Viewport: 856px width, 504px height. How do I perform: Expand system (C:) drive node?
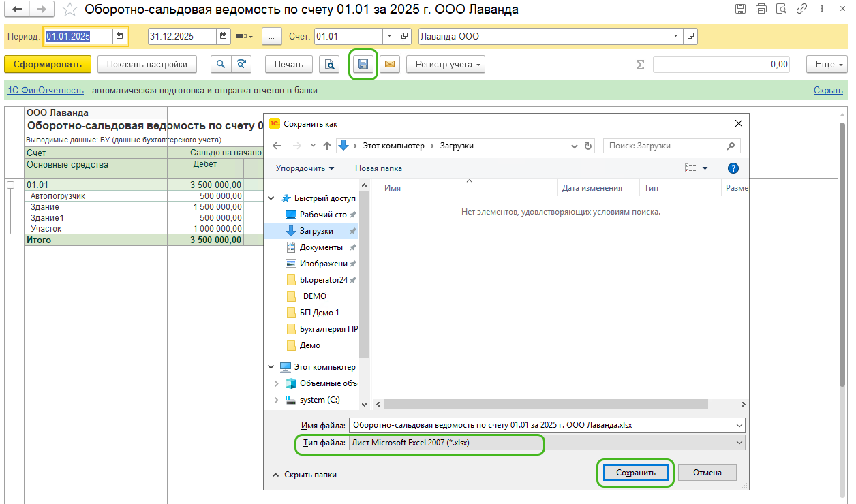coord(276,400)
